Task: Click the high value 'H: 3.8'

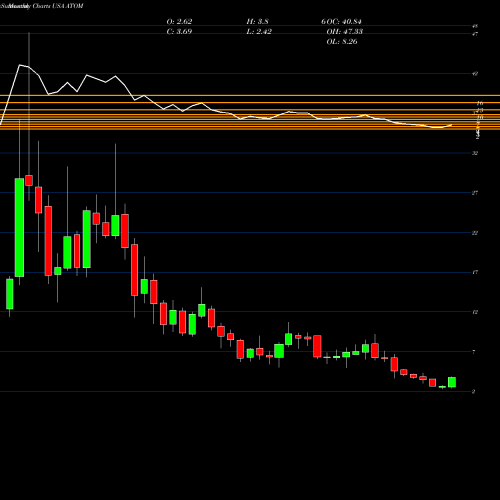Action: [x=257, y=22]
